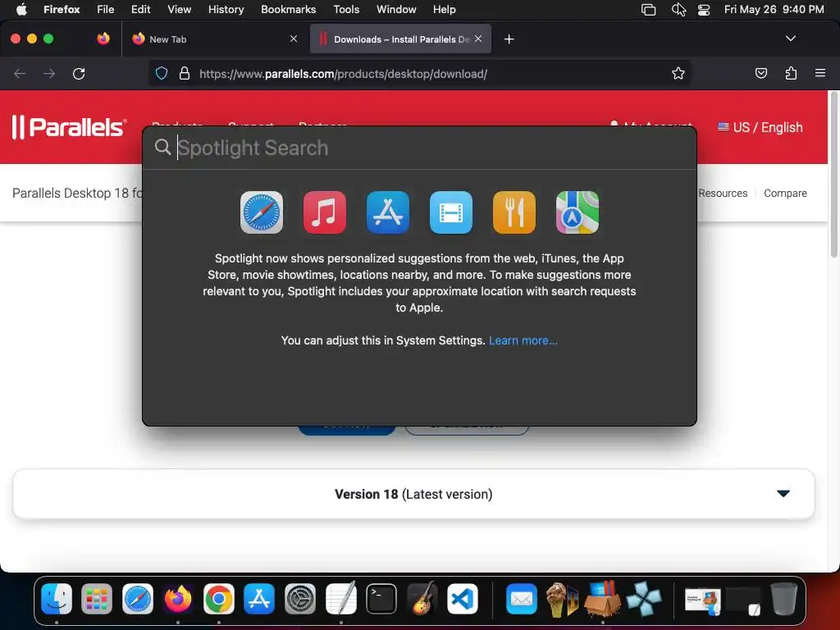Image resolution: width=840 pixels, height=630 pixels.
Task: Open TextEdit from the Dock
Action: click(340, 599)
